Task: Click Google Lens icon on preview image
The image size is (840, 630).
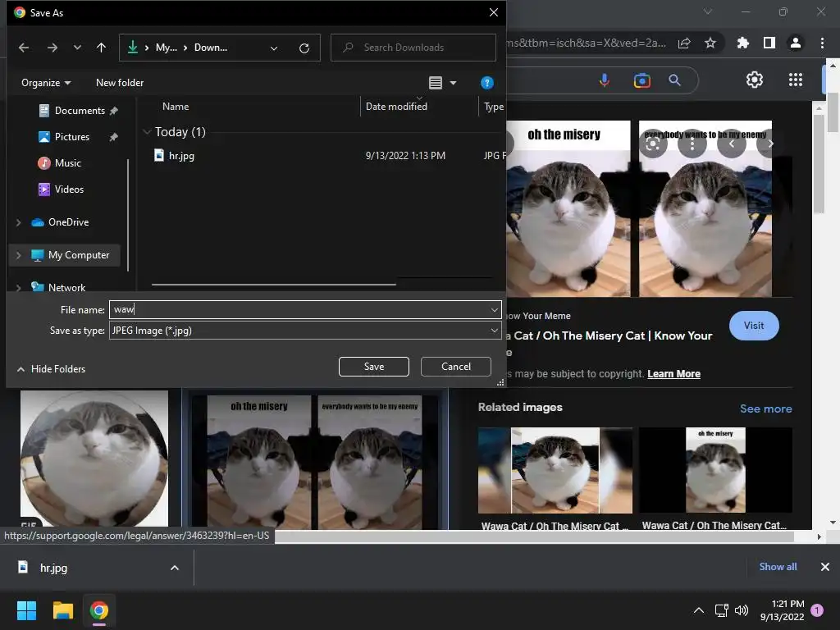Action: pos(652,144)
